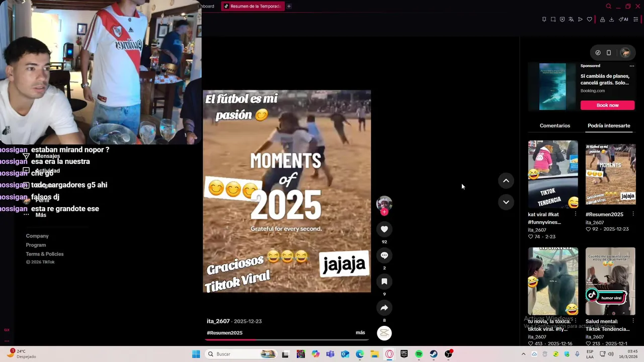Share the video using the arrow icon
The image size is (644, 362).
pyautogui.click(x=384, y=308)
